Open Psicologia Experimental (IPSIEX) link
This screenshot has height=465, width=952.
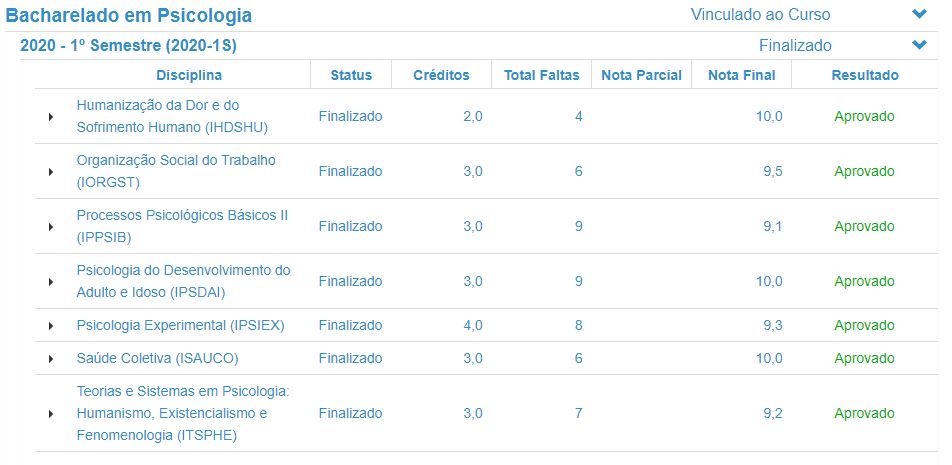180,325
